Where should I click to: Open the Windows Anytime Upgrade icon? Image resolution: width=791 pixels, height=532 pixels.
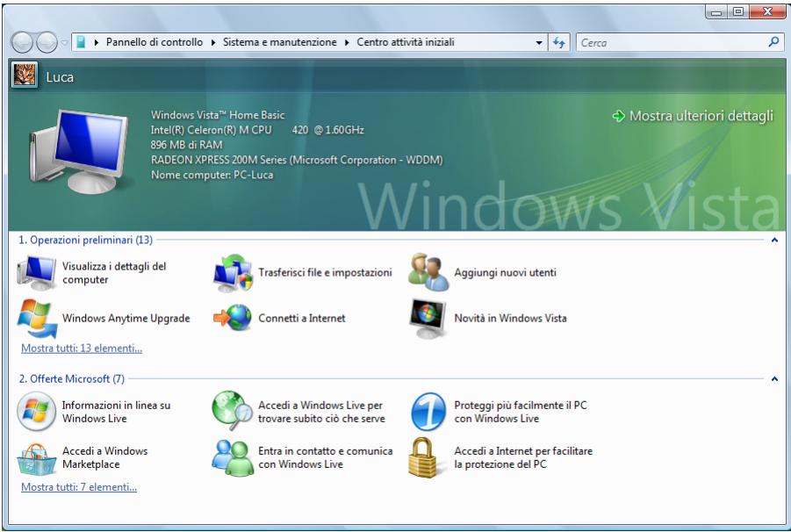pyautogui.click(x=37, y=318)
